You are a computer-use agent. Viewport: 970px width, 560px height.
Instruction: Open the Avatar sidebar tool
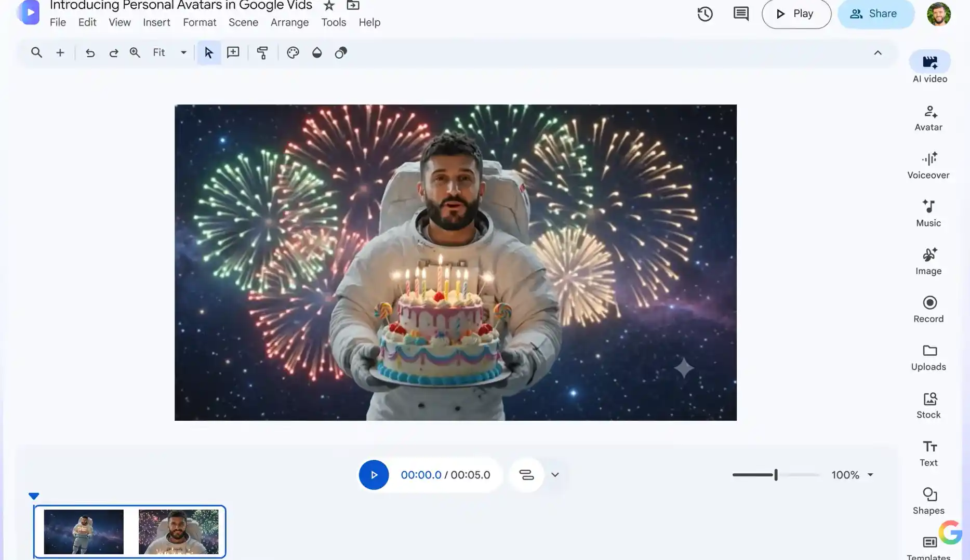[929, 118]
